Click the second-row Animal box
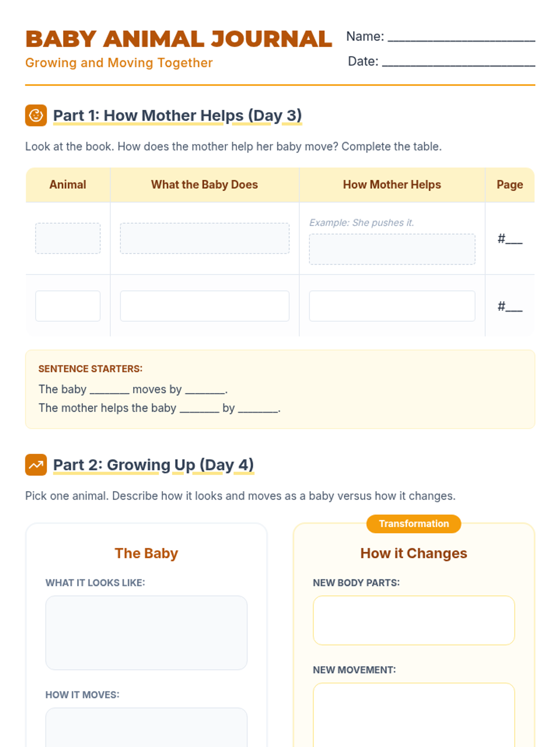The width and height of the screenshot is (560, 747). tap(68, 306)
